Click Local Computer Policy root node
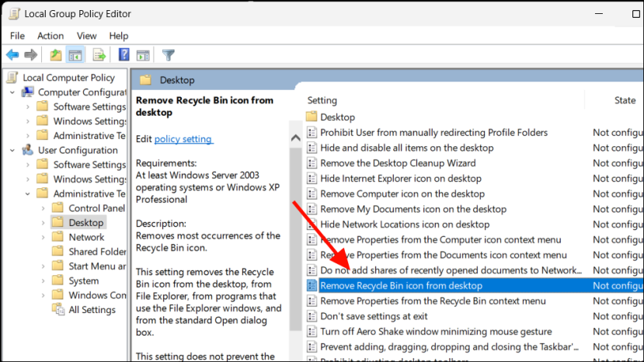Image resolution: width=644 pixels, height=362 pixels. pyautogui.click(x=68, y=78)
